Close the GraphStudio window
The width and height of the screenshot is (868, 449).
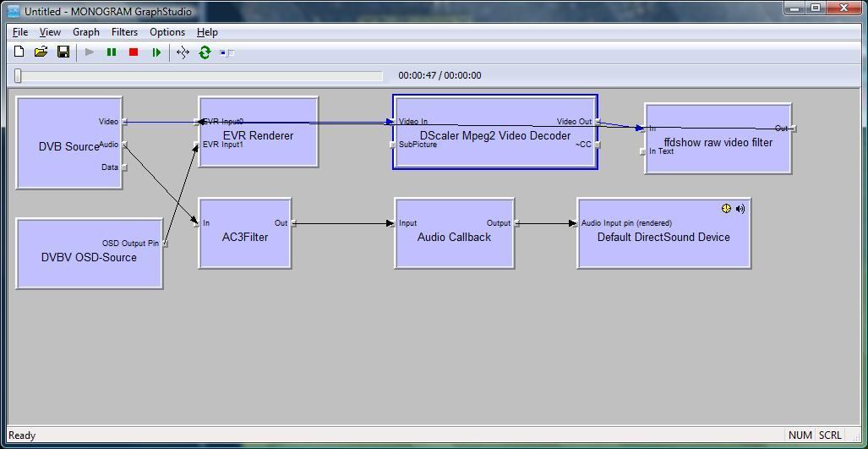(844, 8)
